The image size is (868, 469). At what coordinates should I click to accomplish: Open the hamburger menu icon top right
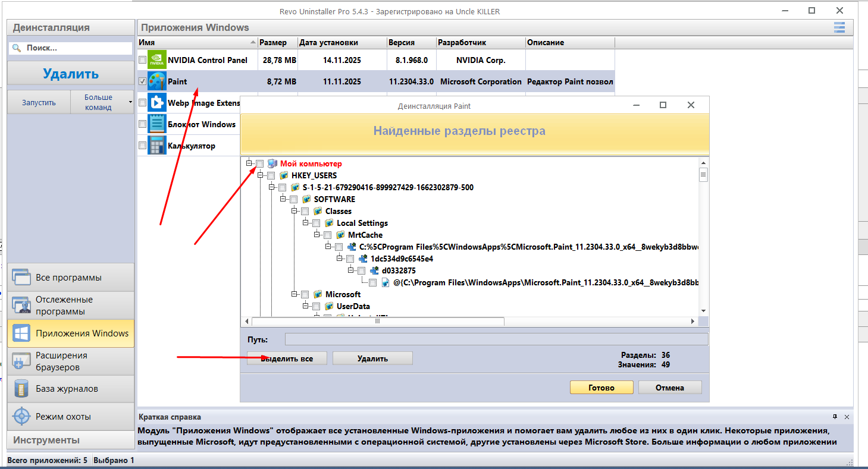[839, 27]
